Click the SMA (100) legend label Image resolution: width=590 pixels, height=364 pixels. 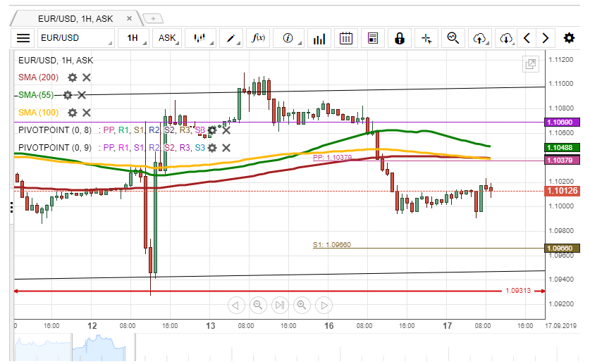tap(38, 113)
